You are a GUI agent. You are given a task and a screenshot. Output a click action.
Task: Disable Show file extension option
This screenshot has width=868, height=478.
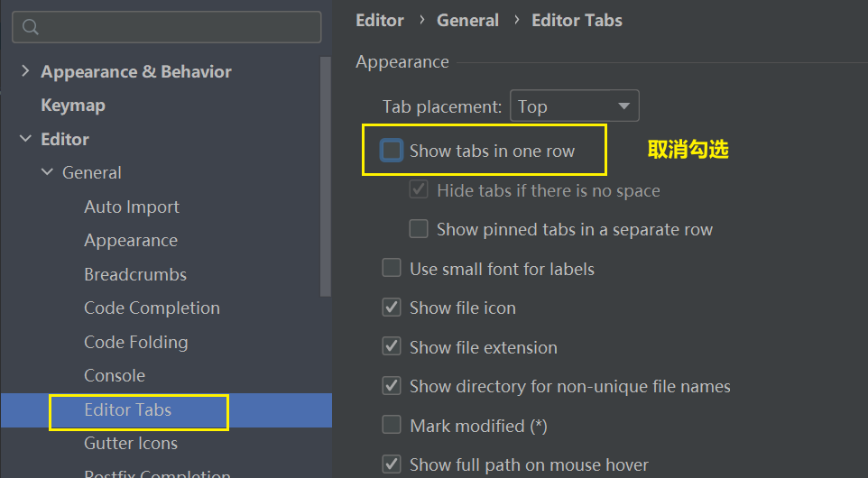click(392, 347)
